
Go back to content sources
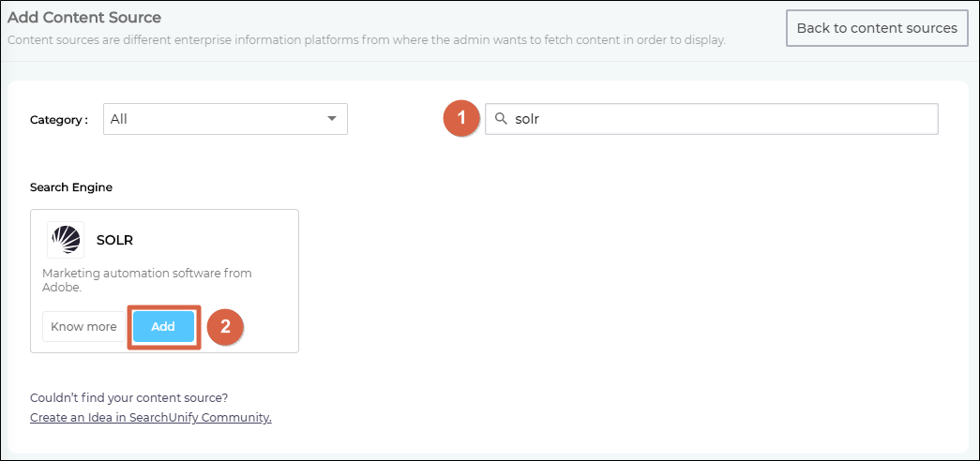click(x=876, y=28)
